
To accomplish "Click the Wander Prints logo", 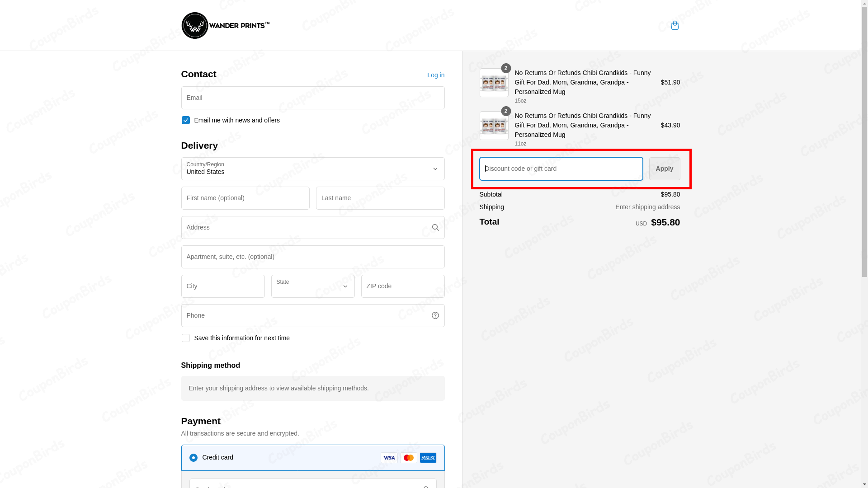I will [x=225, y=25].
